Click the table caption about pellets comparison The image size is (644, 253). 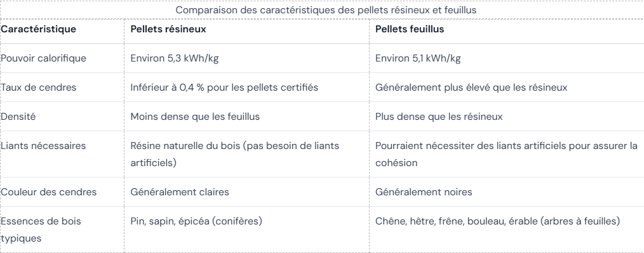coord(326,10)
